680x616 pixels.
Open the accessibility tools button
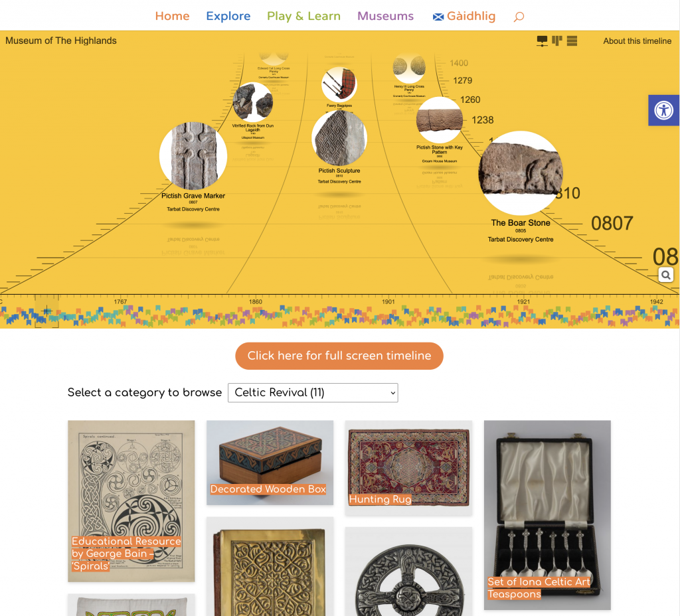[663, 110]
